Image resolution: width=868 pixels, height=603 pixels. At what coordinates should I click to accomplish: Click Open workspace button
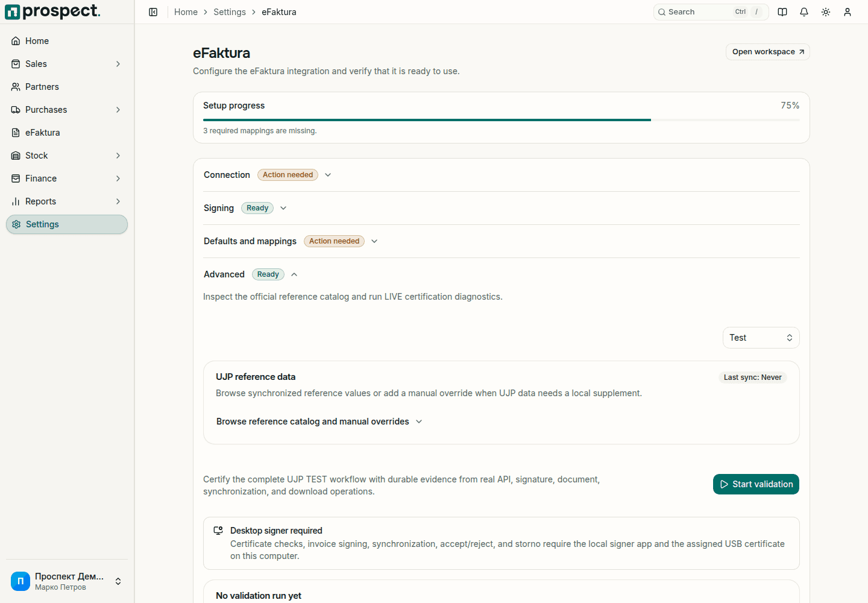click(x=767, y=52)
